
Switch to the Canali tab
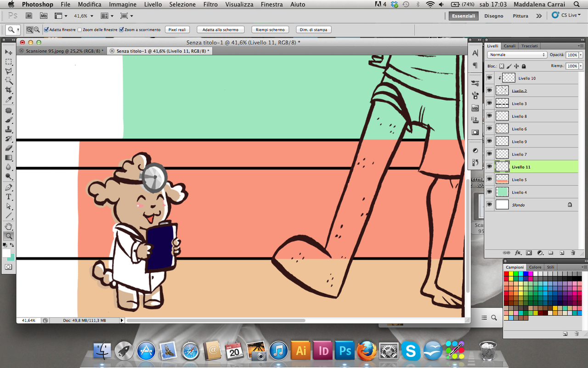509,46
